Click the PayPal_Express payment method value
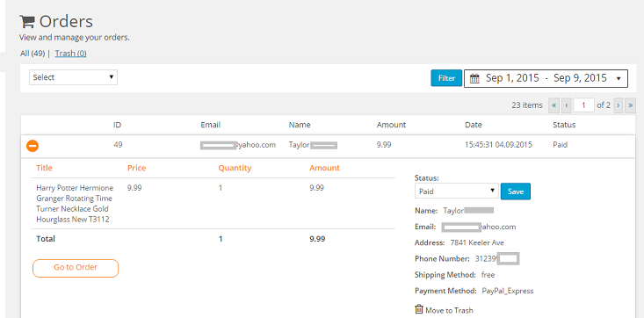 point(508,291)
